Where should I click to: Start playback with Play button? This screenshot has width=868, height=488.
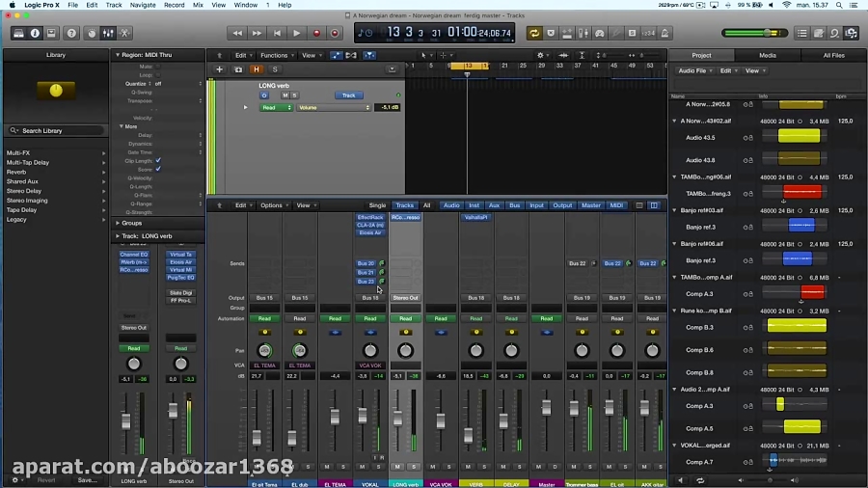tap(297, 33)
